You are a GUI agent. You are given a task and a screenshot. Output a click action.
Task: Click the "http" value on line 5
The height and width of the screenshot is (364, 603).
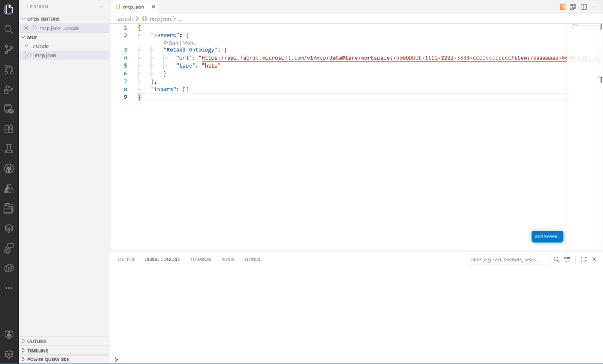(x=211, y=65)
